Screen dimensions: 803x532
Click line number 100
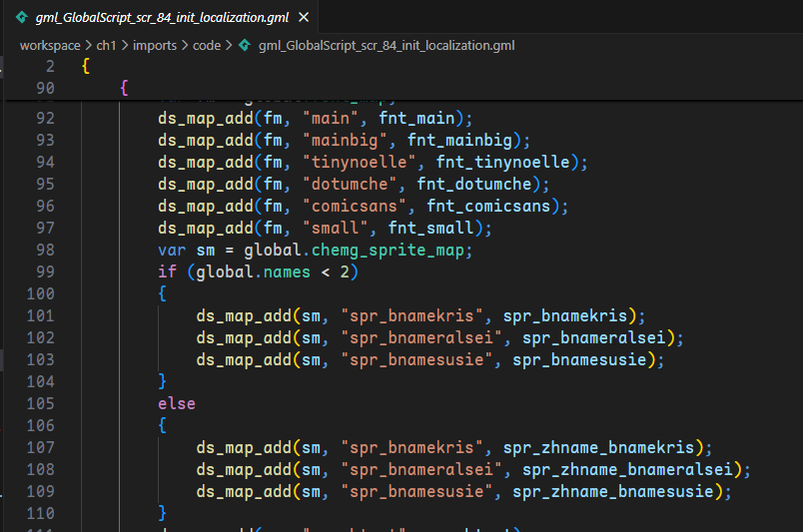click(x=41, y=293)
